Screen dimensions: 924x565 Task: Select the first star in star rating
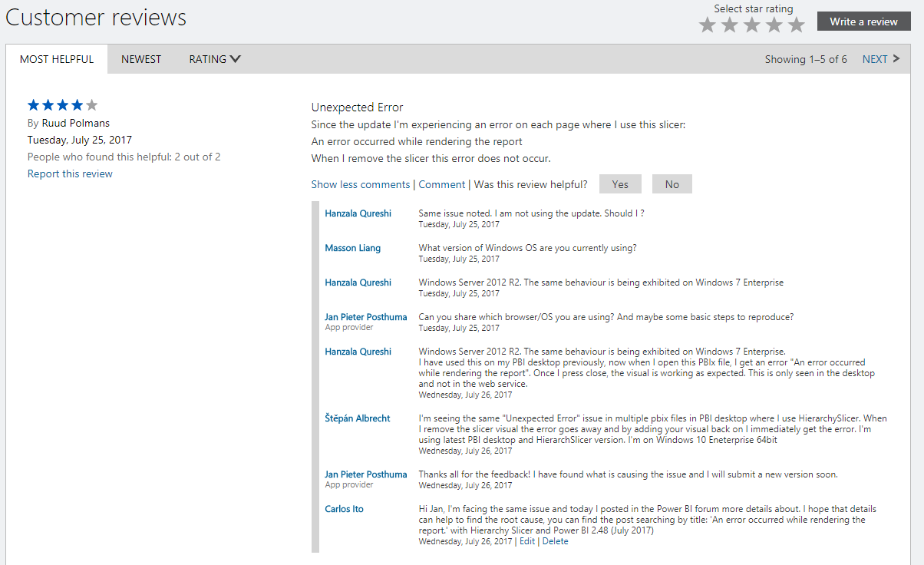click(x=708, y=25)
